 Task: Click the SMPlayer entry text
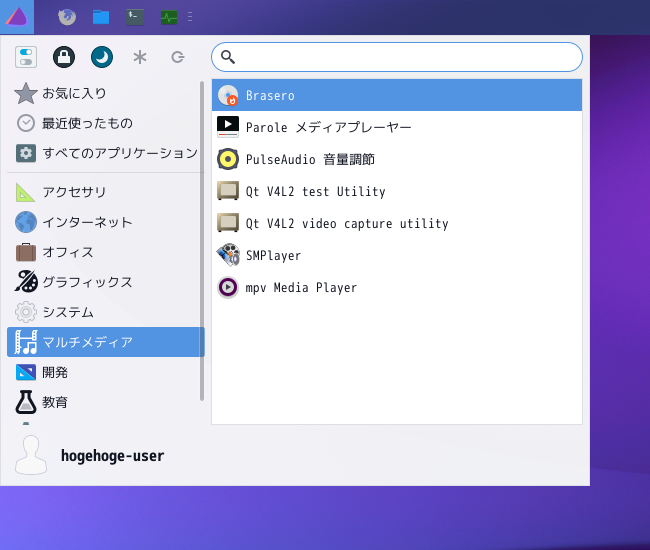tap(274, 256)
